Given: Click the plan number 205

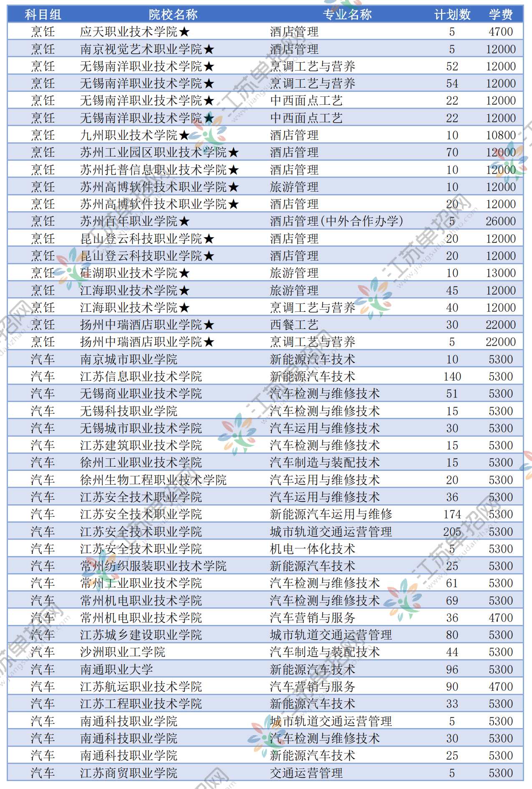Looking at the screenshot, I should (452, 532).
